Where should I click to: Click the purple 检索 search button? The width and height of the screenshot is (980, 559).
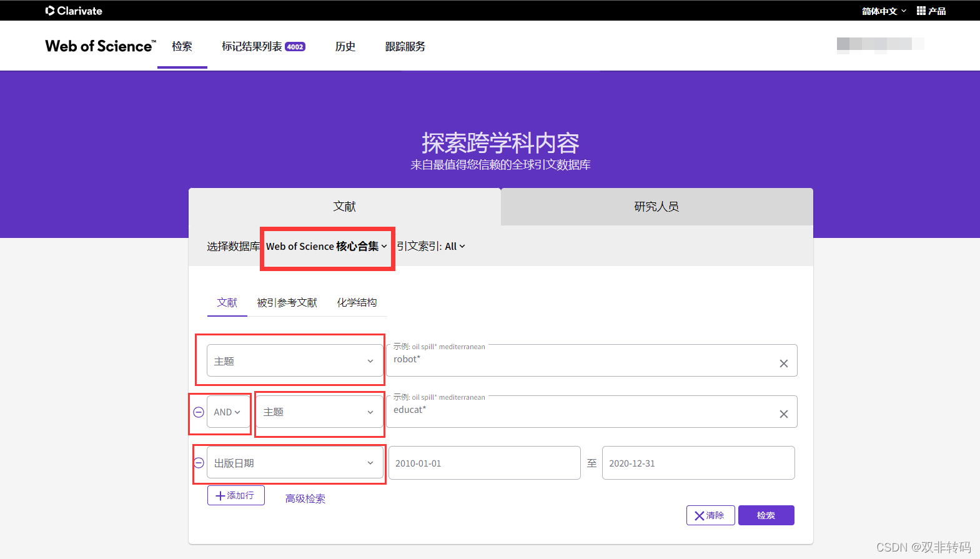point(766,515)
